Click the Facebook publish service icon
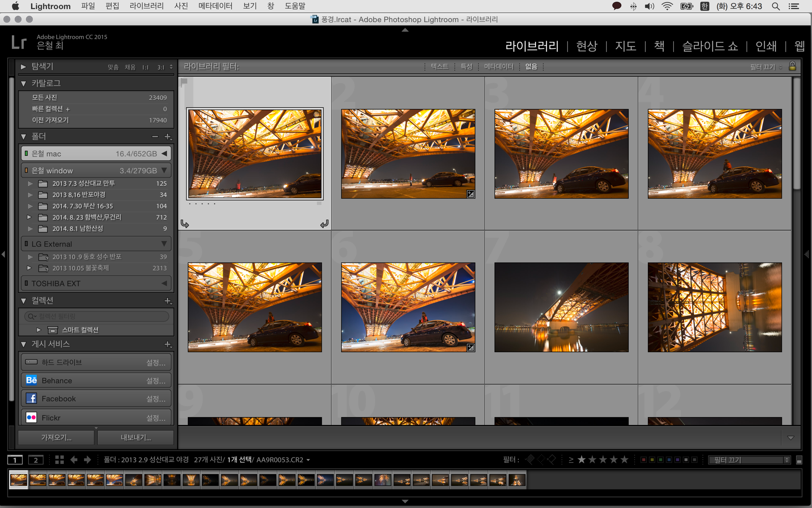The height and width of the screenshot is (508, 812). click(x=31, y=399)
